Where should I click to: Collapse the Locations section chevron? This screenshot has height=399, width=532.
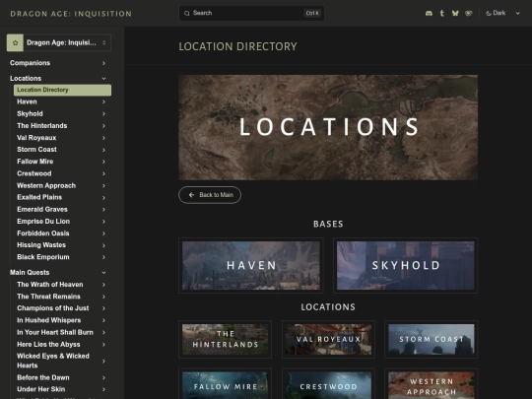(103, 79)
